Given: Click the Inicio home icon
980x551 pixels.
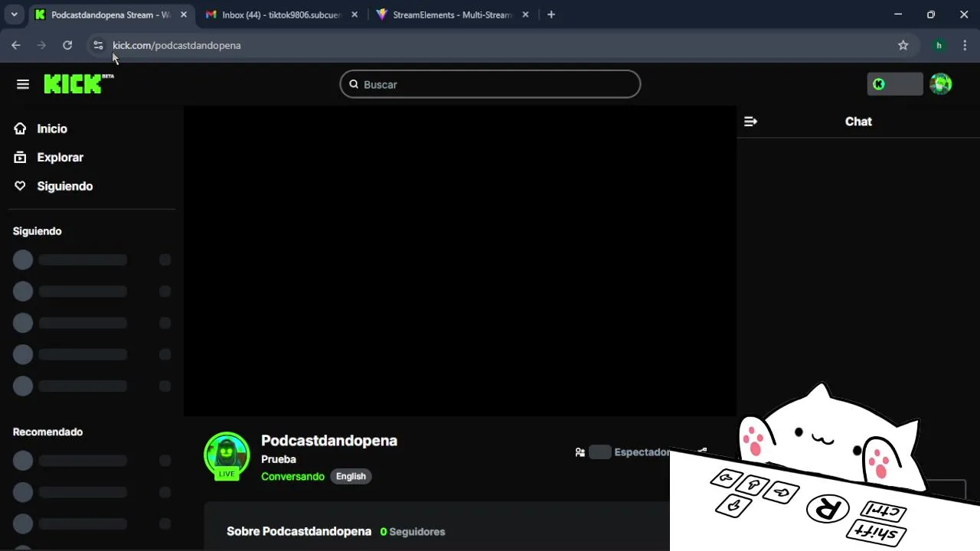Looking at the screenshot, I should 20,129.
